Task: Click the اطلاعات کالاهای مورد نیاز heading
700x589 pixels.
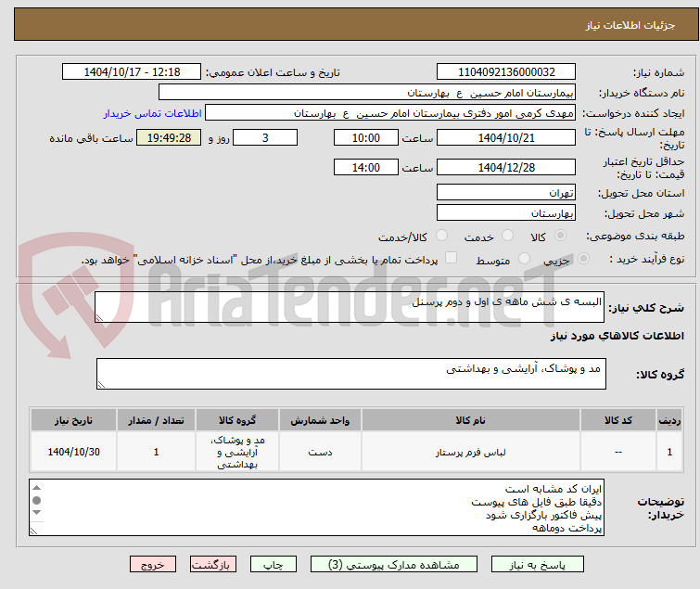Action: (x=617, y=337)
